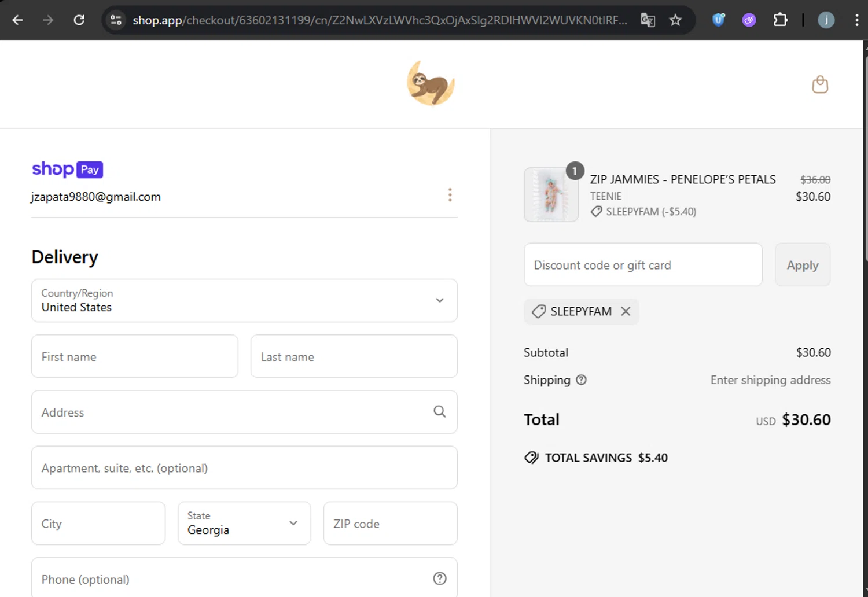Go back with the browser back arrow
Viewport: 868px width, 597px height.
coord(17,20)
